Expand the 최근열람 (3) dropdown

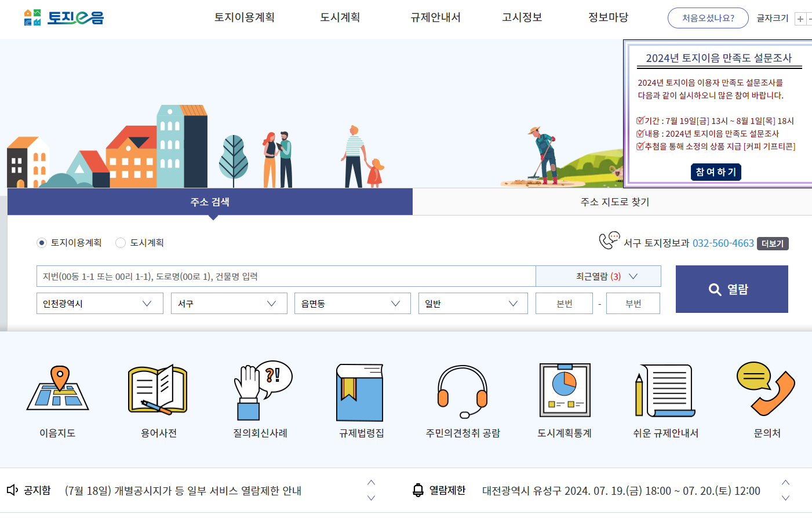598,276
